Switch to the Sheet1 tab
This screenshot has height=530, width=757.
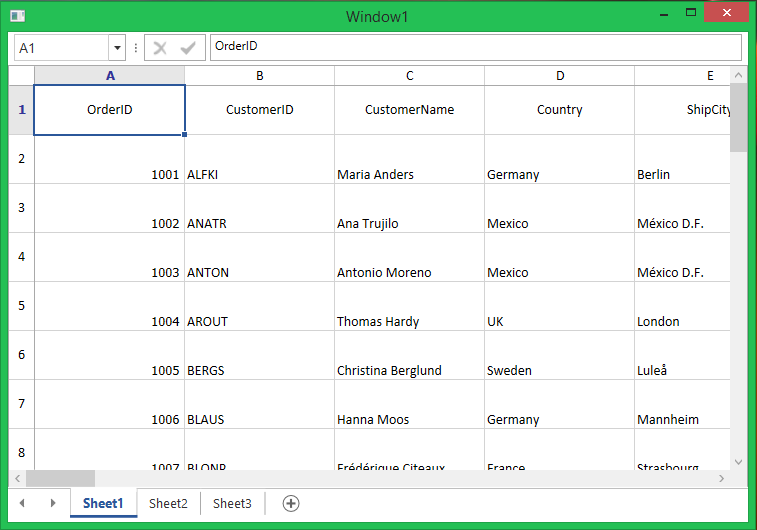click(103, 503)
